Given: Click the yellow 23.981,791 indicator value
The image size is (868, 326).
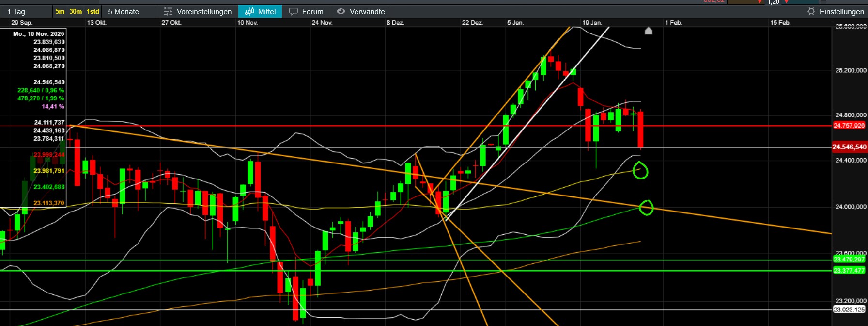Looking at the screenshot, I should pyautogui.click(x=49, y=171).
